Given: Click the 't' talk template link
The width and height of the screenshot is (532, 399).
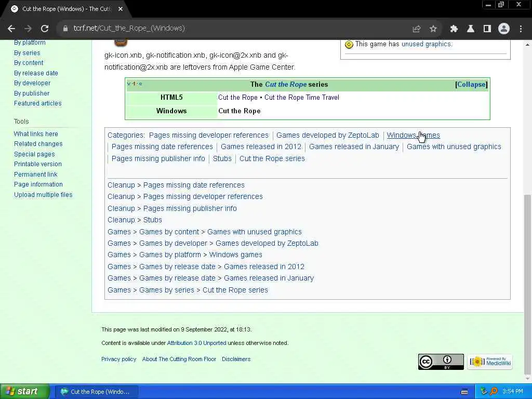Looking at the screenshot, I should [x=135, y=84].
